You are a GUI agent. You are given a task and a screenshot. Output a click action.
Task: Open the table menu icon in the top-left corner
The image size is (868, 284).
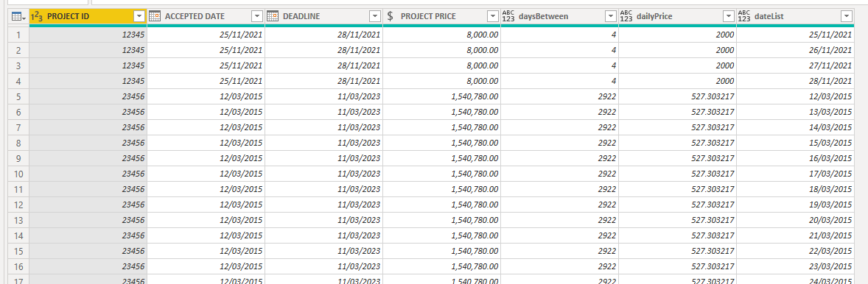tap(18, 17)
